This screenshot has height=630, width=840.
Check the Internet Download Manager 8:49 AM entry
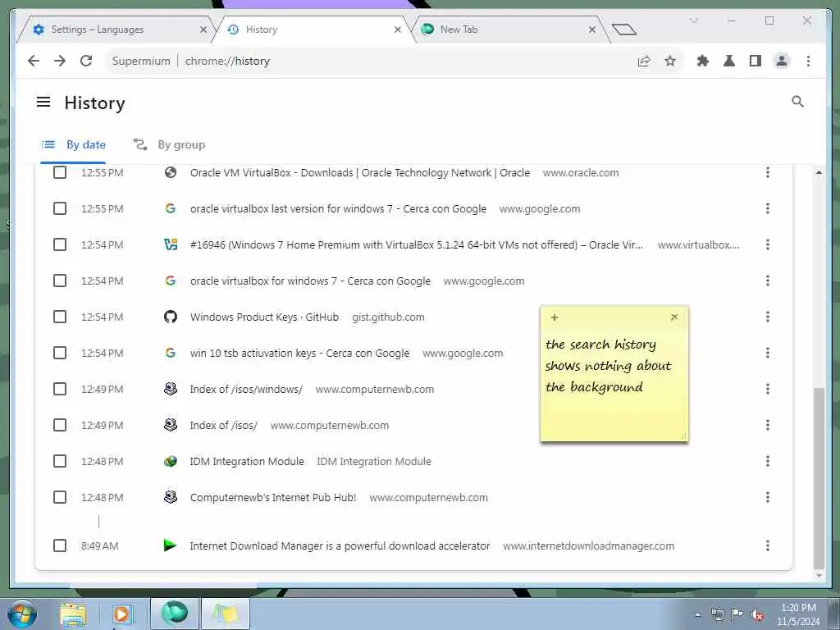(60, 546)
